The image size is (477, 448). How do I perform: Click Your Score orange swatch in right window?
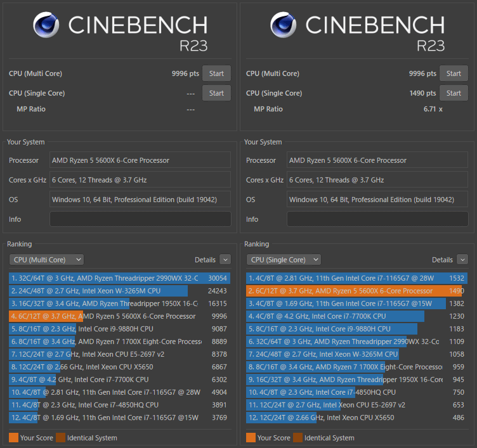[x=251, y=438]
